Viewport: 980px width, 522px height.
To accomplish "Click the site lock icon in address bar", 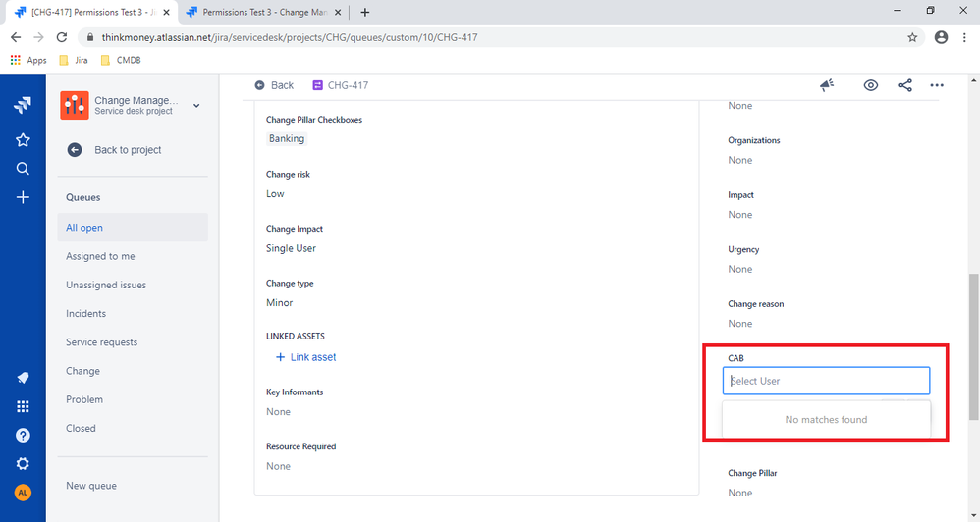I will (x=90, y=37).
